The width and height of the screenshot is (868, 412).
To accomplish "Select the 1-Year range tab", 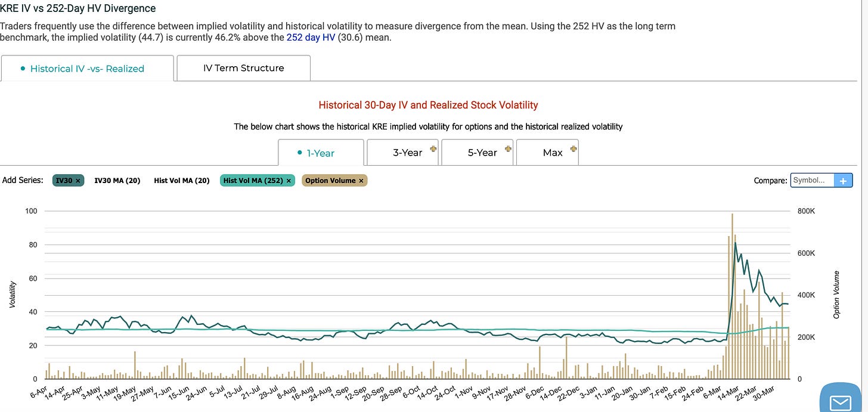I will pos(321,153).
